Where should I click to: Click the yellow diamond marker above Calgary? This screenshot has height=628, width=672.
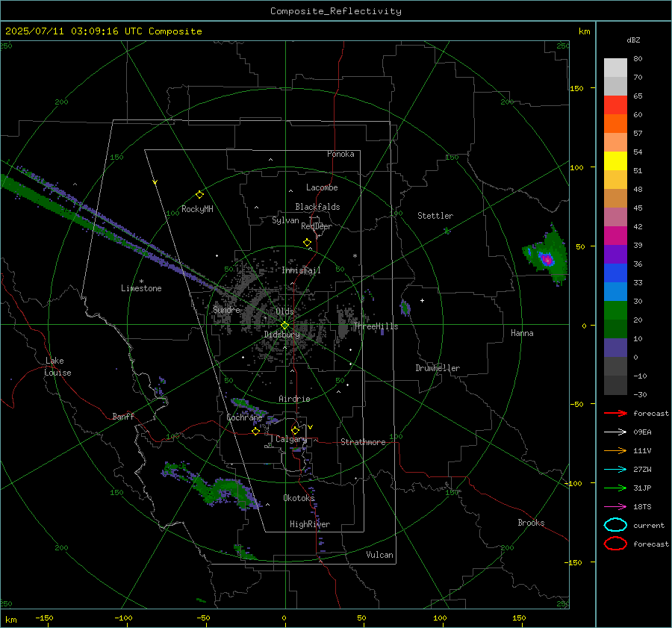pos(295,430)
